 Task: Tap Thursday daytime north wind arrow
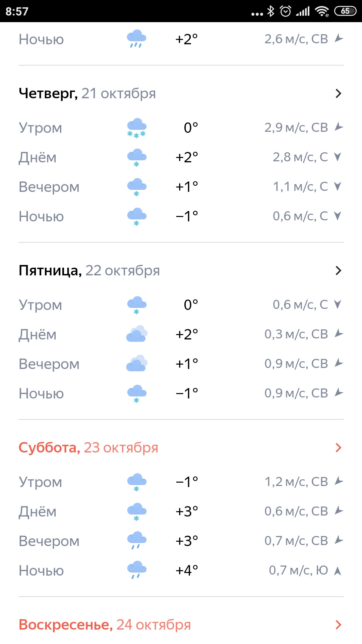[x=338, y=157]
